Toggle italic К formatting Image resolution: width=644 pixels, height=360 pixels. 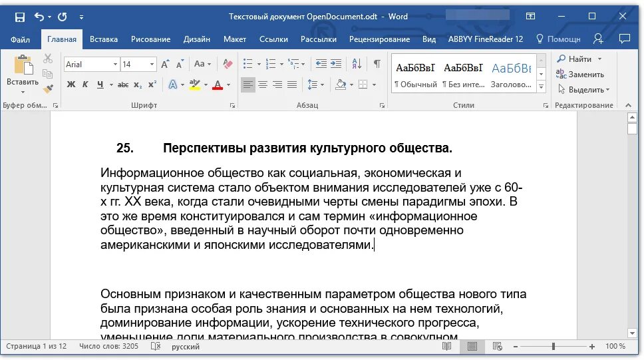pyautogui.click(x=85, y=85)
